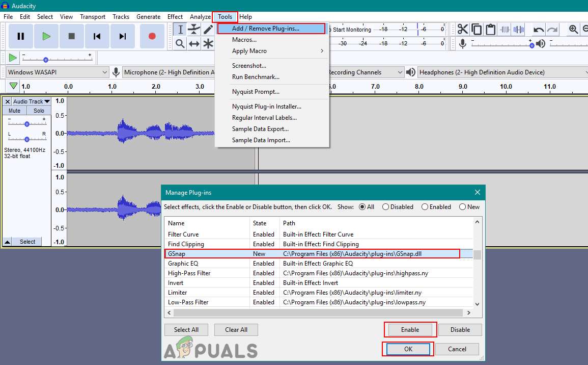Open the Microphone recording device dropdown
This screenshot has width=588, height=365.
169,72
